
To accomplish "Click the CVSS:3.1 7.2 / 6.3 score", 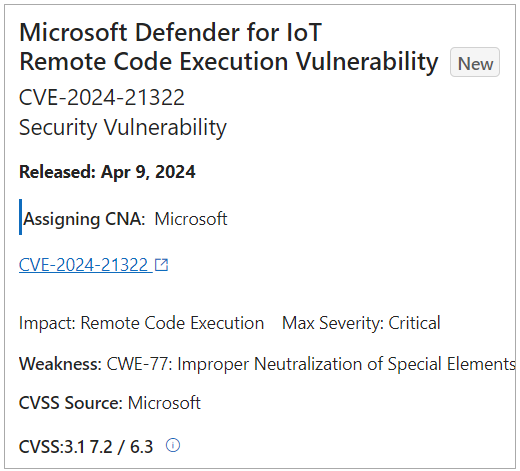I will click(x=86, y=447).
